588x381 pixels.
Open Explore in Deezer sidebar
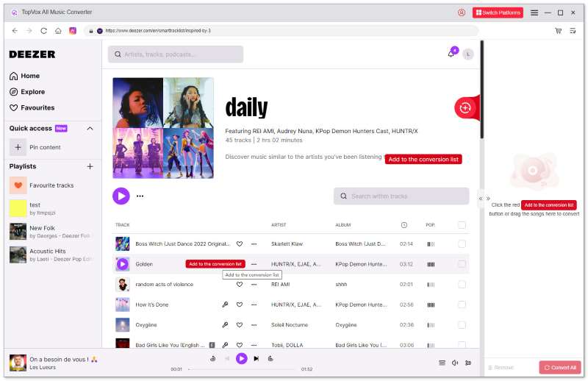coord(27,92)
